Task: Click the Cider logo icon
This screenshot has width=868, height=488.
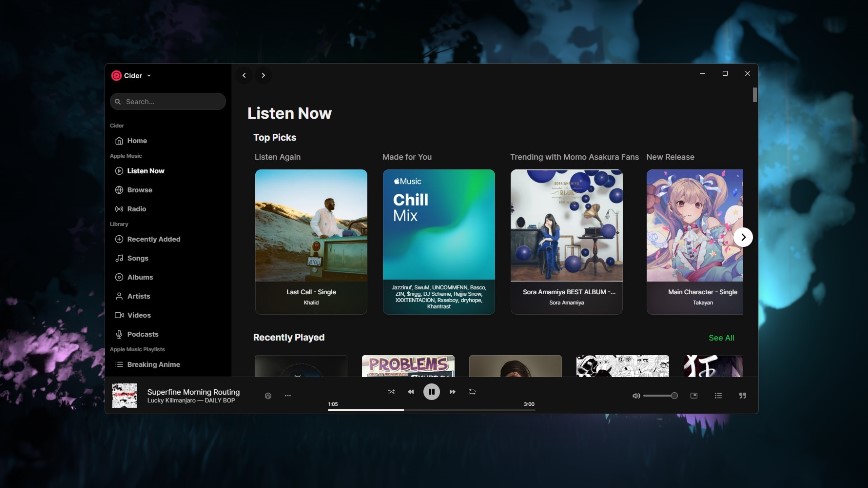Action: 116,75
